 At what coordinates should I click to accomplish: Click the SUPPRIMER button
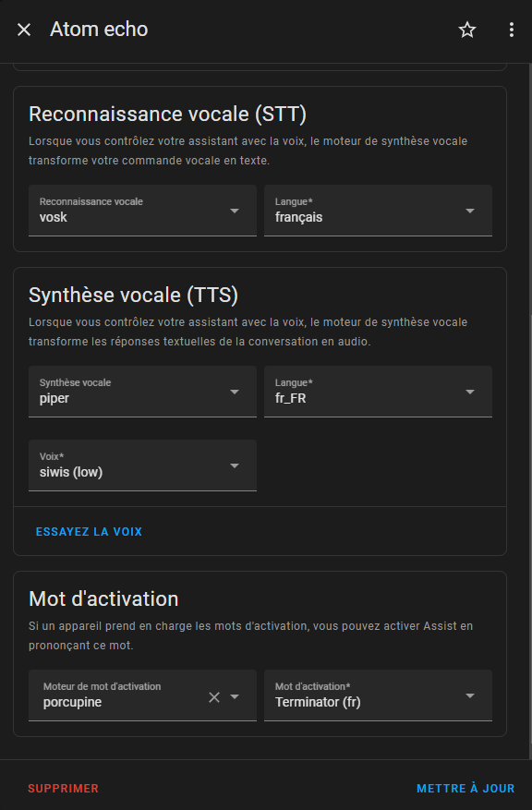63,789
